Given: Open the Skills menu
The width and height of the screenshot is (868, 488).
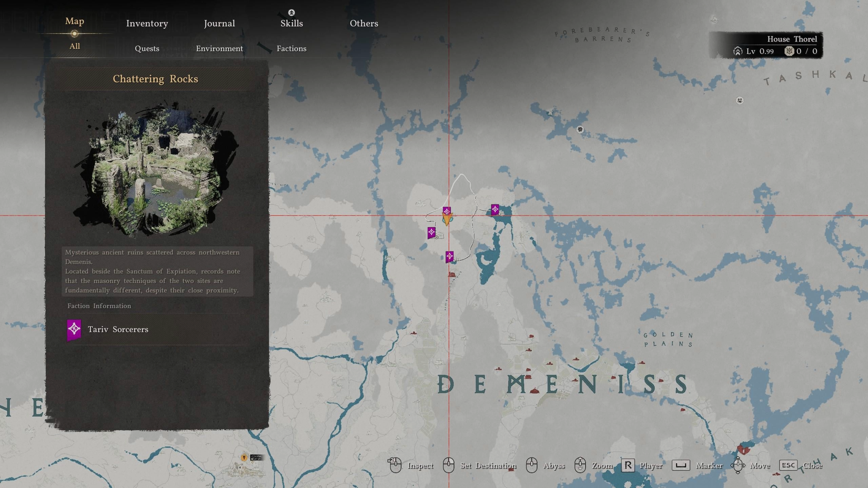Looking at the screenshot, I should (291, 23).
